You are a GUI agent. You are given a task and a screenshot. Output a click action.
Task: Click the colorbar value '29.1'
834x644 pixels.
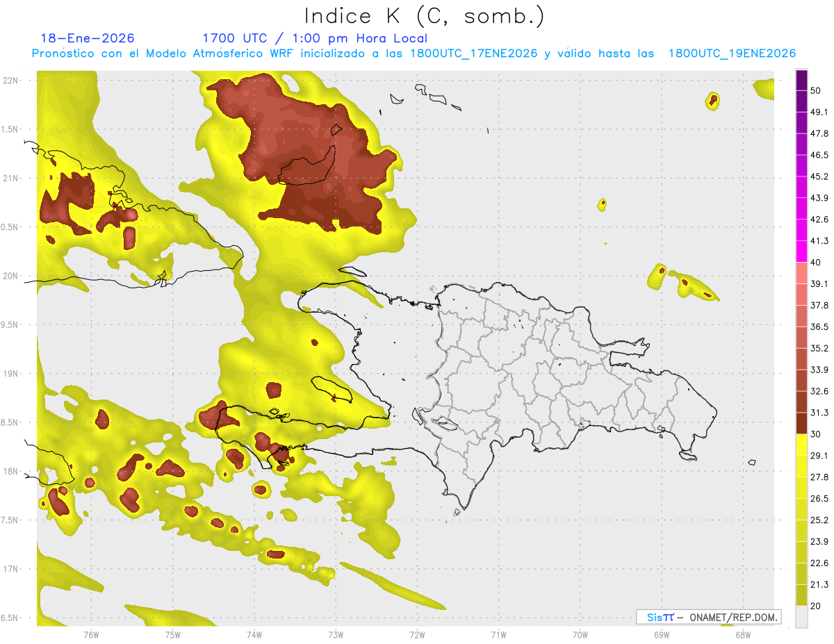(x=819, y=456)
